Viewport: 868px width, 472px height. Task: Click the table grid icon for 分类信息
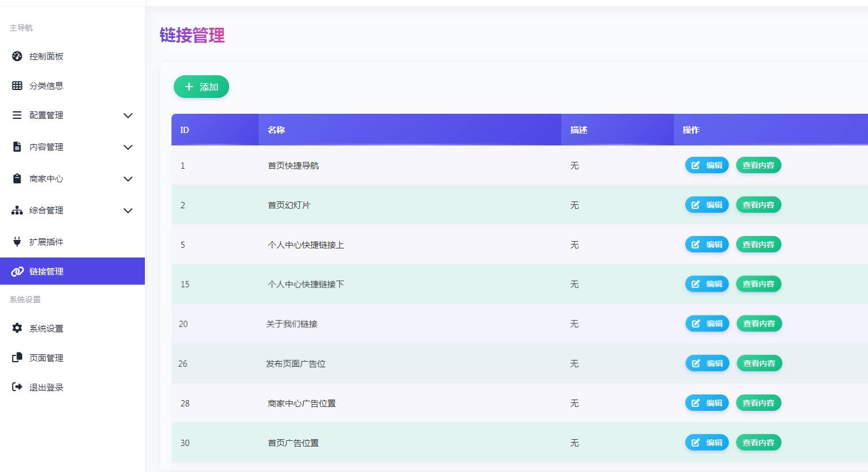(x=17, y=85)
